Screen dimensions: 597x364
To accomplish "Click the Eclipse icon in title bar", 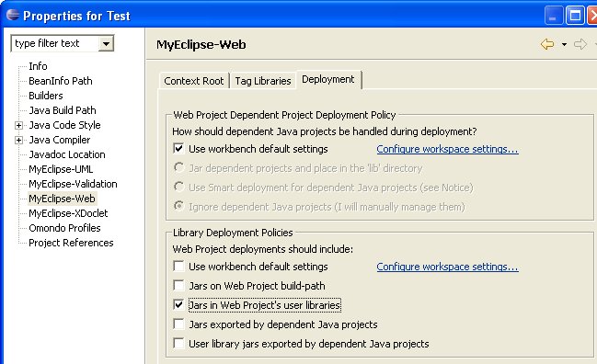I will 13,15.
